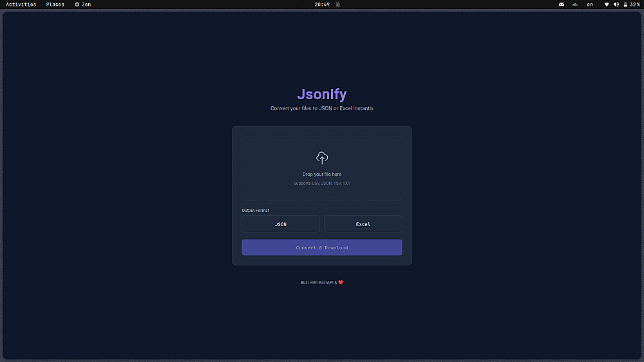
Task: Open the 'en' keyboard layout menu
Action: point(590,5)
